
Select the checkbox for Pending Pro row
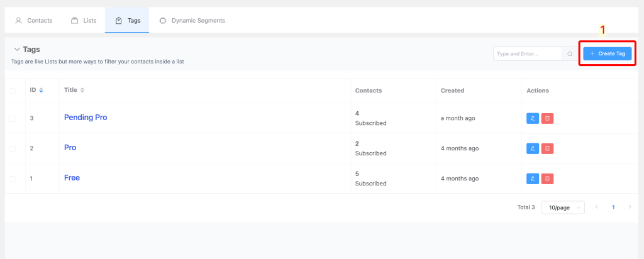coord(13,118)
